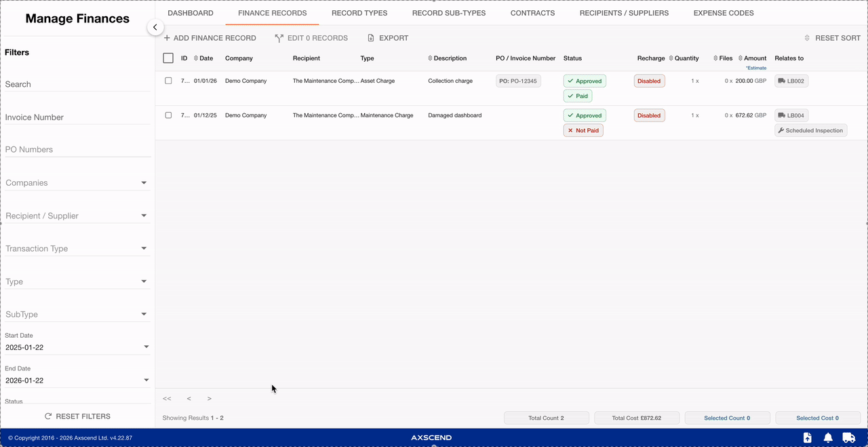Click the notification bell icon
The height and width of the screenshot is (447, 868).
(x=828, y=438)
